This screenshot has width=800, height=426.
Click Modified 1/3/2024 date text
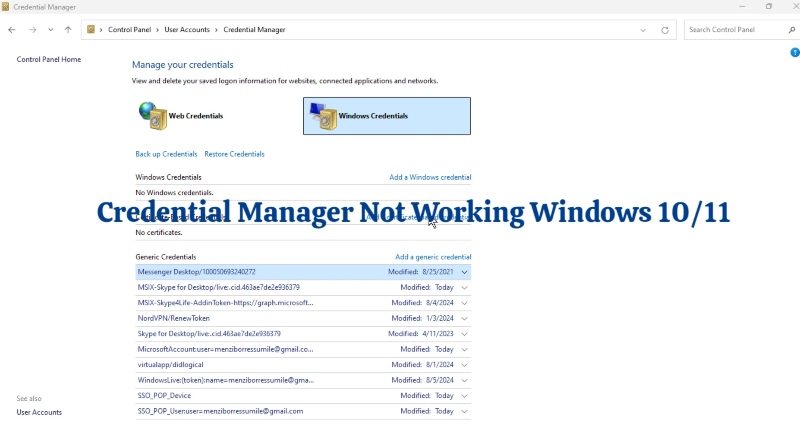[422, 318]
